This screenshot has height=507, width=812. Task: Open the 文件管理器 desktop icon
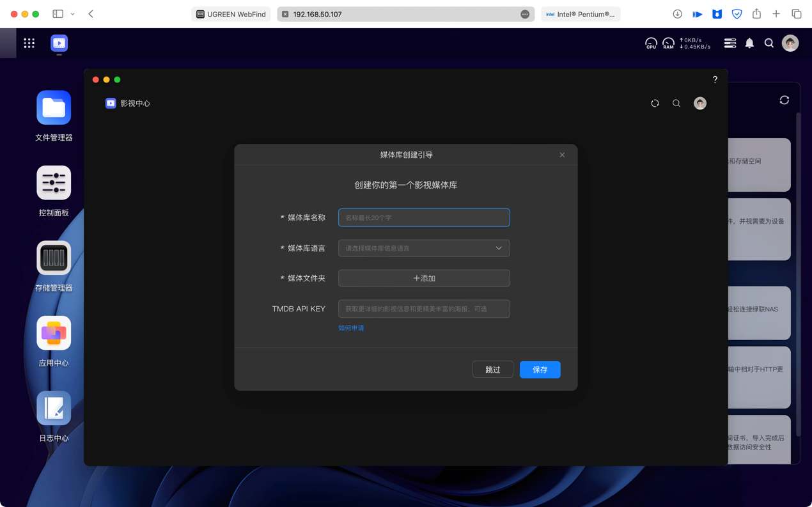54,108
